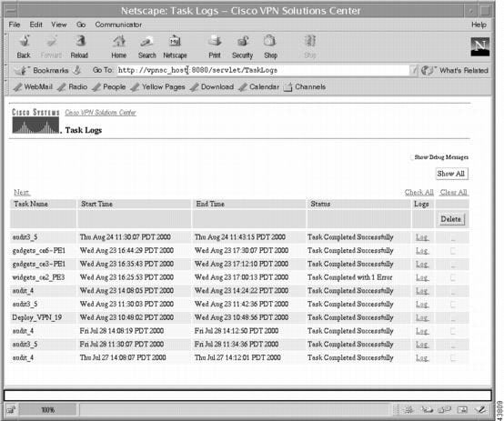Open the Netscape toolbar icon

[x=175, y=46]
